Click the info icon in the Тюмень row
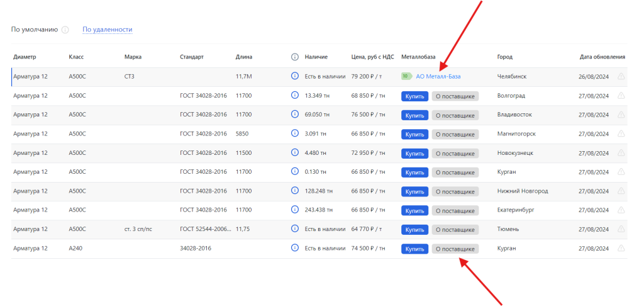Screen dimensions: 644x306 click(x=294, y=229)
